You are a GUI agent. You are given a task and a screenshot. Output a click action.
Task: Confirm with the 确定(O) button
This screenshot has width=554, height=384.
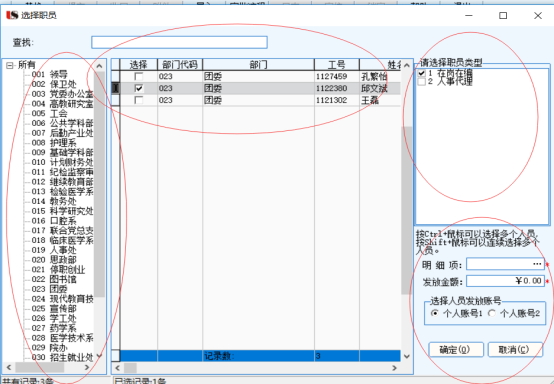[456, 350]
